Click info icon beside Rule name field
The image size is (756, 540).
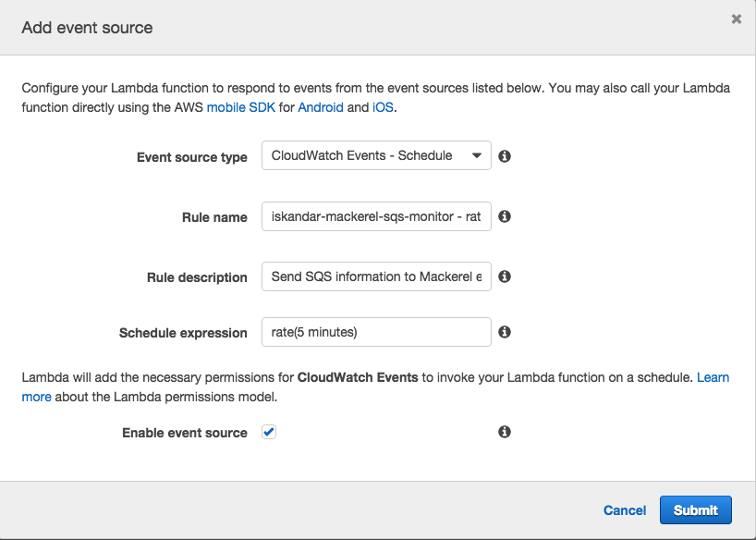(505, 216)
